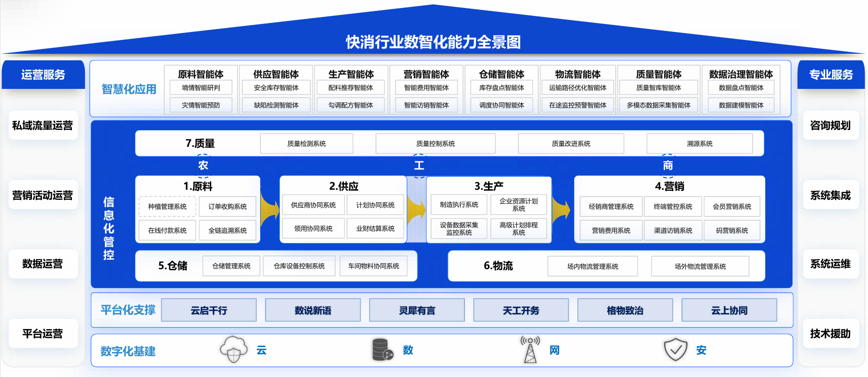Select 智能访销智能体
Viewport: 868px width, 377px height.
pyautogui.click(x=427, y=105)
